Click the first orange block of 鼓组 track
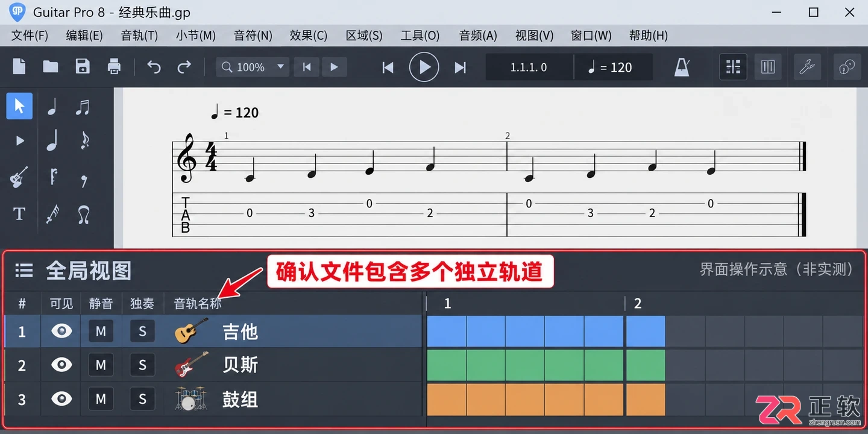Viewport: 868px width, 434px height. click(446, 400)
